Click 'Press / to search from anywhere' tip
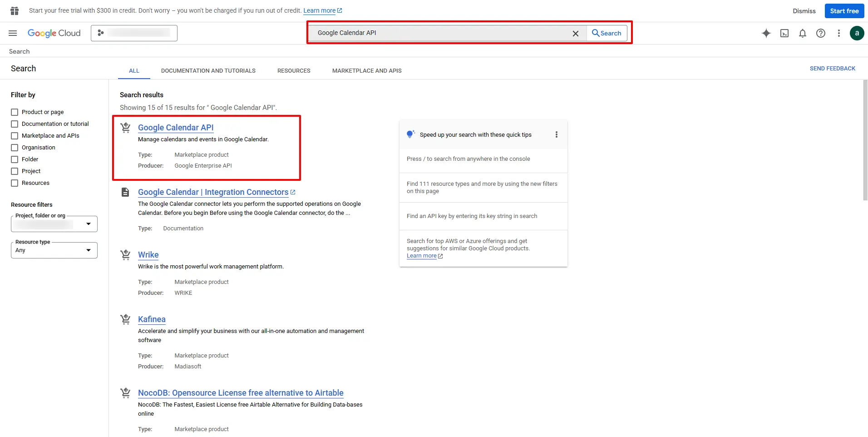 point(468,159)
